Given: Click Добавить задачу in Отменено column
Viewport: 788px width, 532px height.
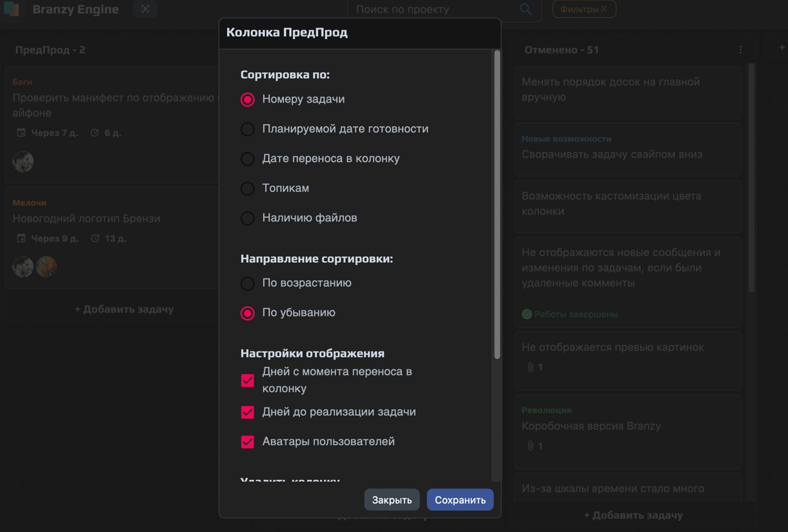Looking at the screenshot, I should (633, 515).
